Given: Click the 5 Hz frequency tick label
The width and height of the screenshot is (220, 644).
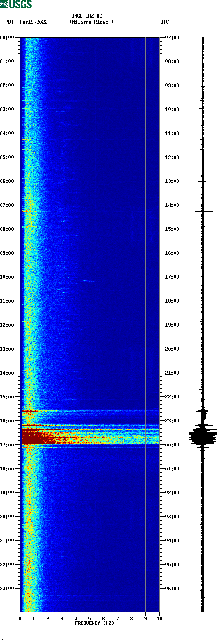Looking at the screenshot, I should pyautogui.click(x=90, y=619).
